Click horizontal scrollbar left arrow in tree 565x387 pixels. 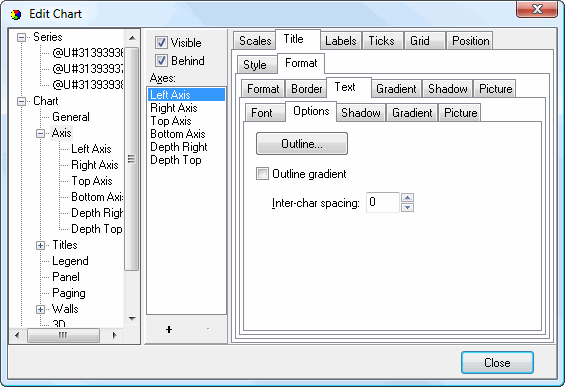(x=17, y=335)
